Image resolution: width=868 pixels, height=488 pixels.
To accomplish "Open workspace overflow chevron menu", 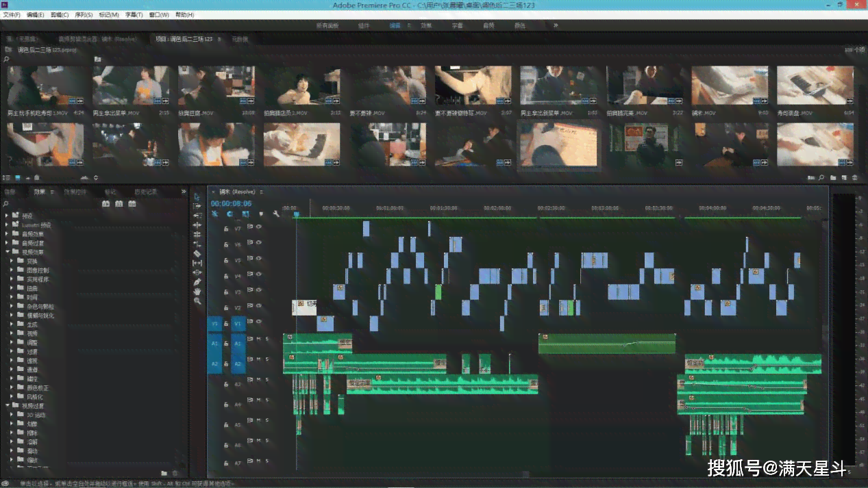I will [x=556, y=25].
